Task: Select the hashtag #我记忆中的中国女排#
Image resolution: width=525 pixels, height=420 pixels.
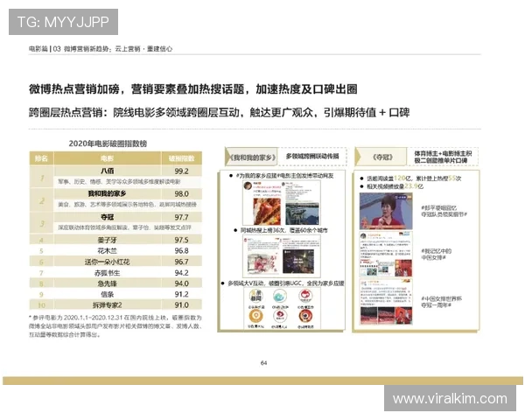Action: point(437,255)
